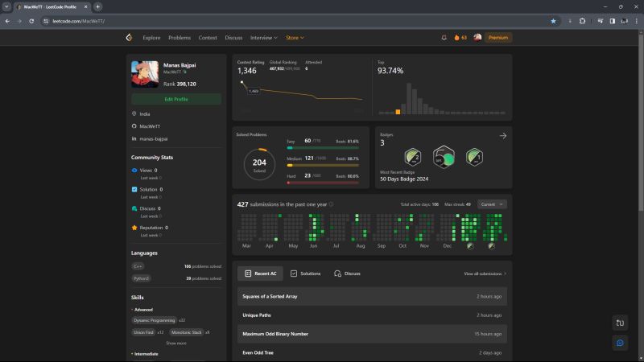Image resolution: width=644 pixels, height=362 pixels.
Task: Open the Explore menu item
Action: [x=151, y=38]
